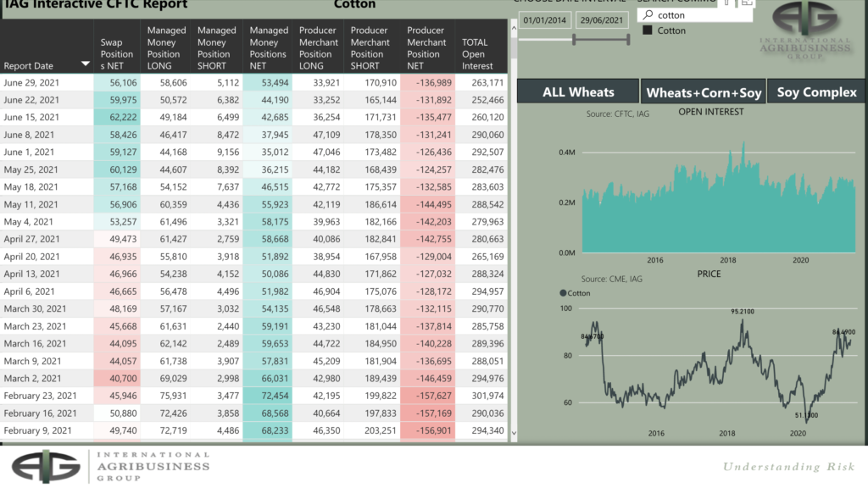This screenshot has width=868, height=488.
Task: Click the left handle of the date slider
Action: coord(574,39)
